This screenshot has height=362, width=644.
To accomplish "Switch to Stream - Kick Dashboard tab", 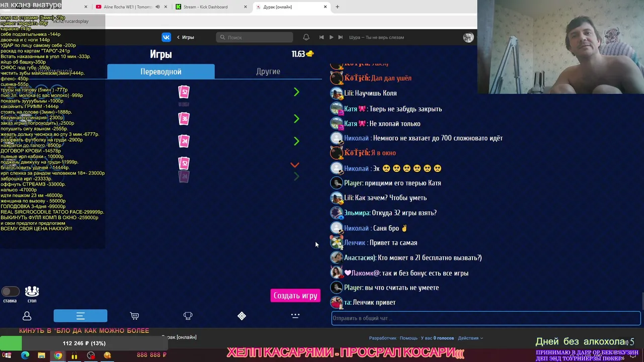I will (x=210, y=7).
